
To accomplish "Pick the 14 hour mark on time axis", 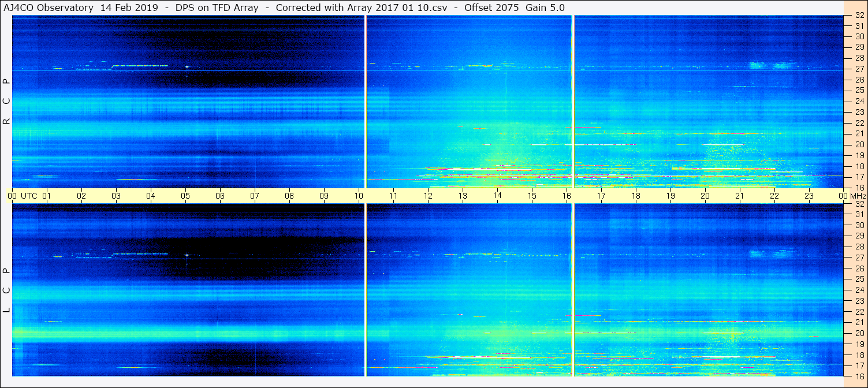I will pyautogui.click(x=497, y=196).
